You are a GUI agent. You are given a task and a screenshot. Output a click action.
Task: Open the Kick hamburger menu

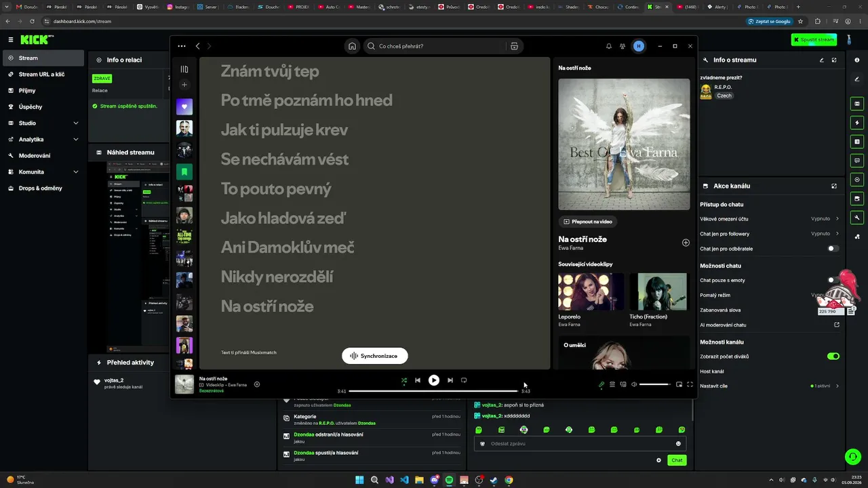click(x=10, y=40)
